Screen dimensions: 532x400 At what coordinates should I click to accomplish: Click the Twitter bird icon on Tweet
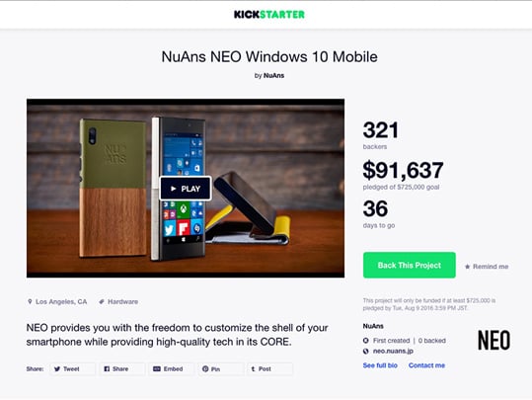(57, 368)
